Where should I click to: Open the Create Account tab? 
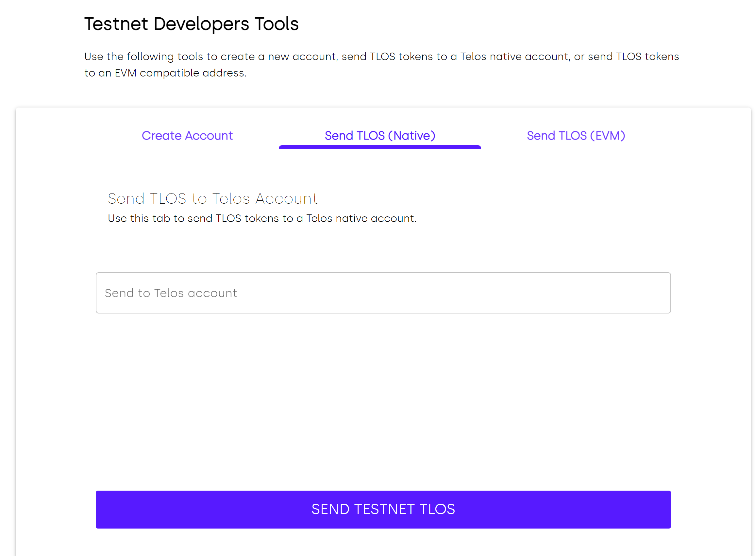pos(187,136)
